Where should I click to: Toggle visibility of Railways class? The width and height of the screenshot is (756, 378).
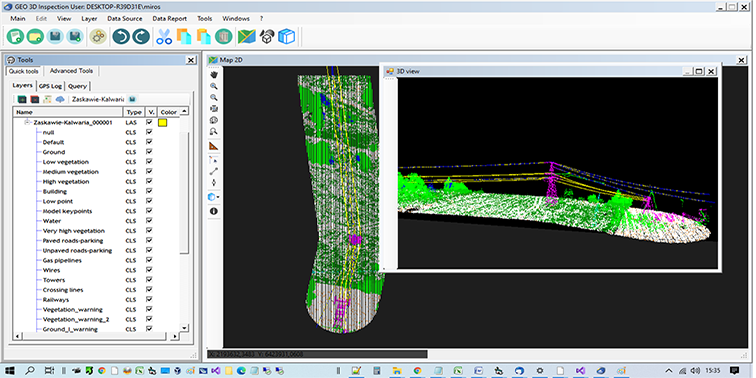tap(149, 299)
